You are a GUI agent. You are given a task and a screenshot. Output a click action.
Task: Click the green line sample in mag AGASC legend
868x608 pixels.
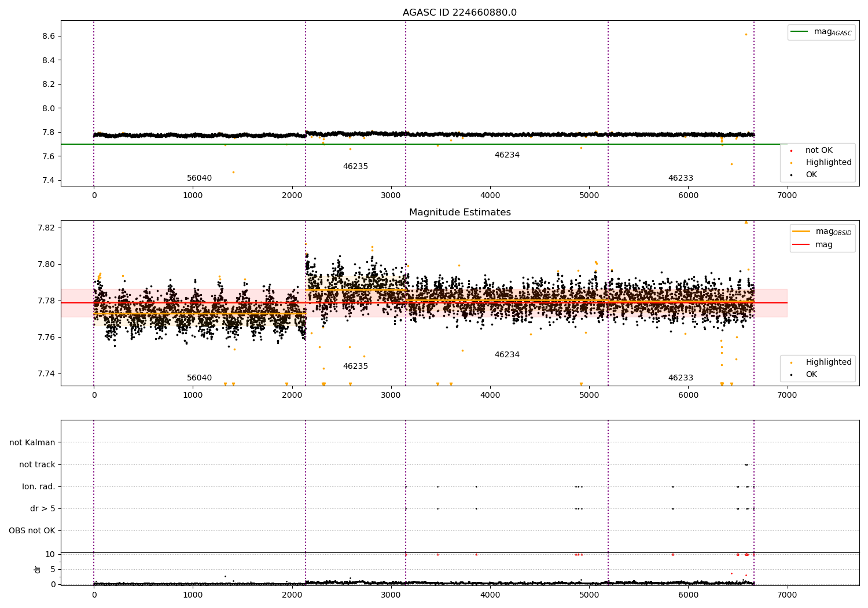click(x=799, y=31)
